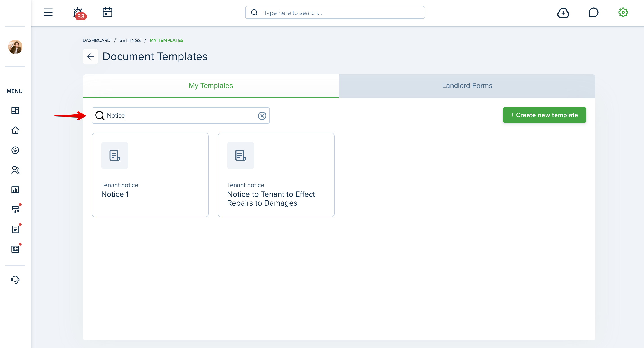Open the calendar icon in top bar
Image resolution: width=644 pixels, height=348 pixels.
coord(107,12)
